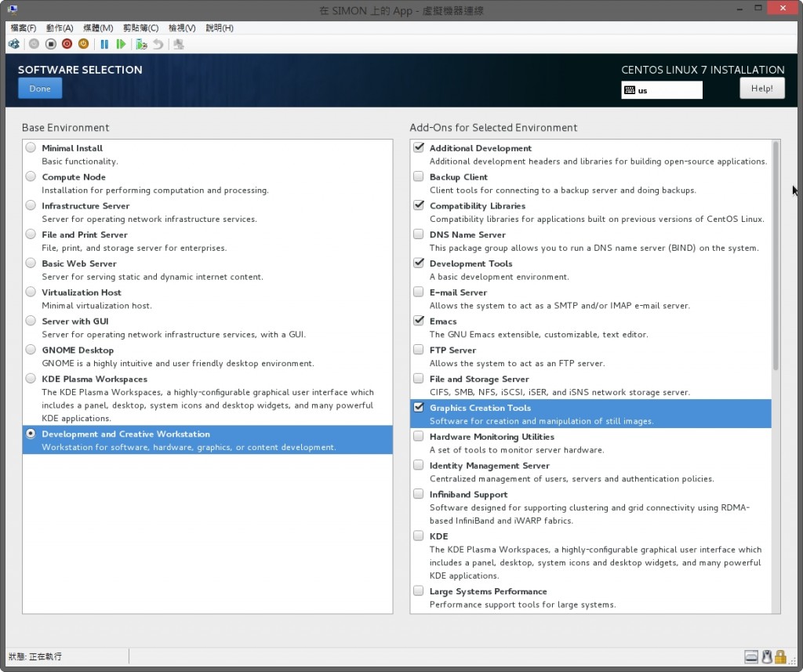Screen dimensions: 803x672
Task: Select Server with GUI radio button
Action: coord(31,321)
